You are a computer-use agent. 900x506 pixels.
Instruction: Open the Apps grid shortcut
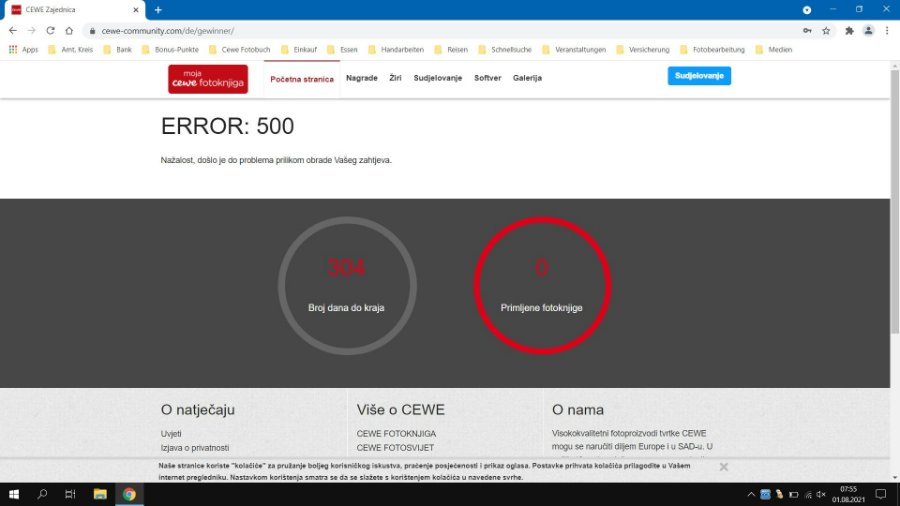point(23,50)
